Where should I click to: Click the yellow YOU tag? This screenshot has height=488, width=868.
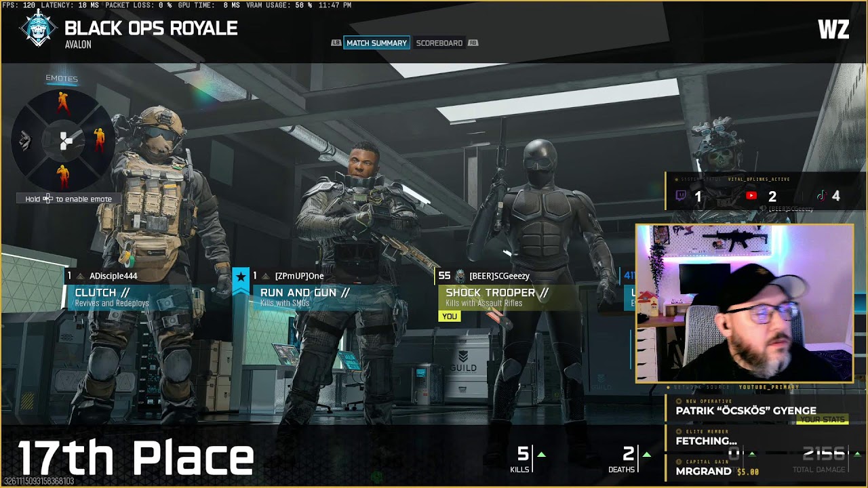[x=450, y=317]
